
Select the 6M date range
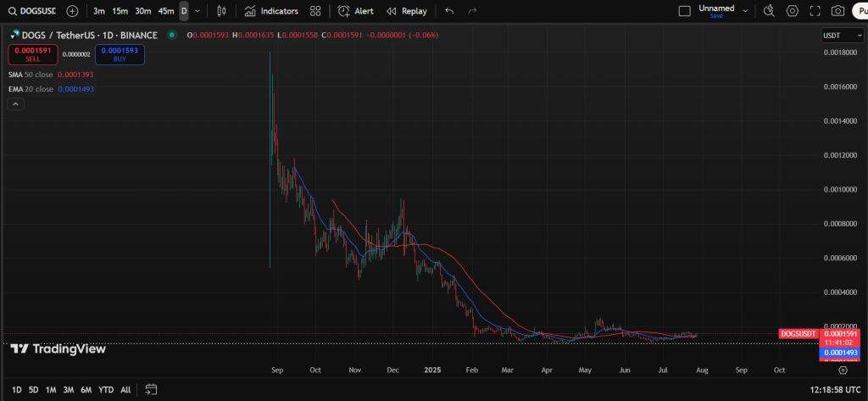86,390
